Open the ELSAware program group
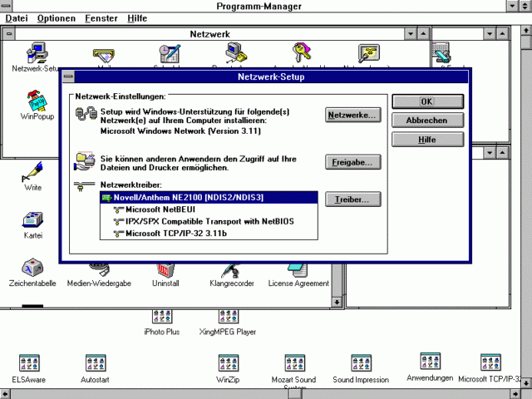The image size is (532, 399). click(29, 364)
